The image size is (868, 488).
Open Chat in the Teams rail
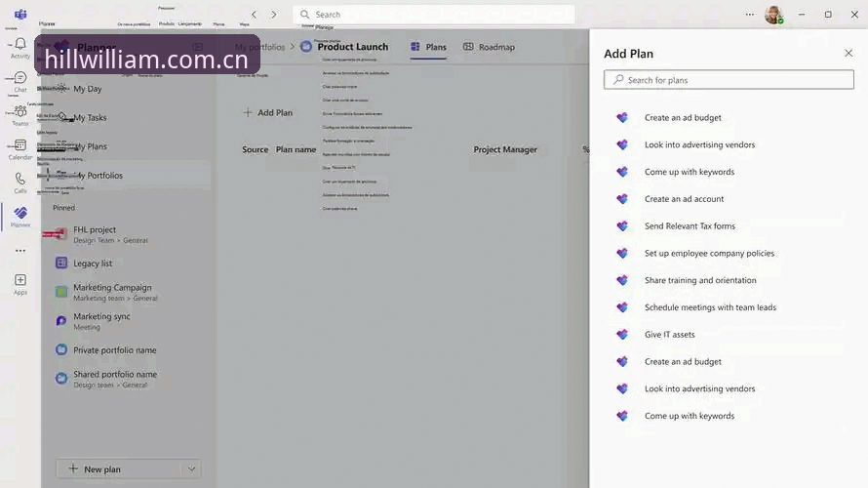coord(20,81)
